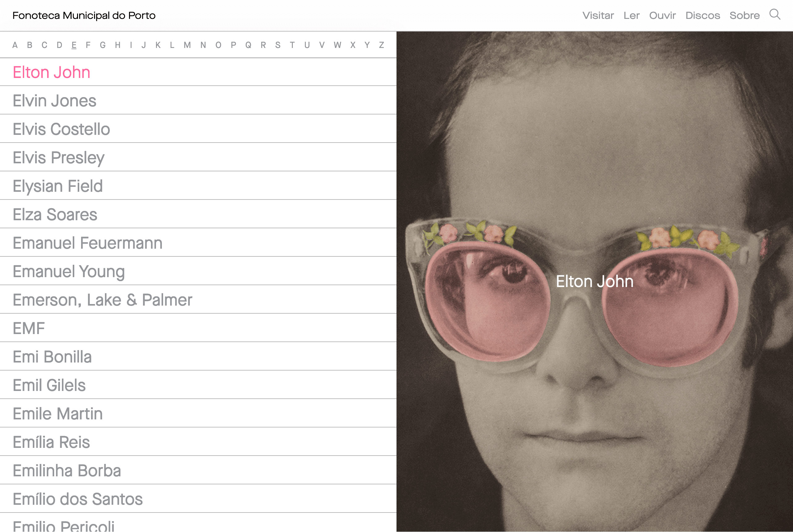Jump to artists starting with Q

[248, 45]
